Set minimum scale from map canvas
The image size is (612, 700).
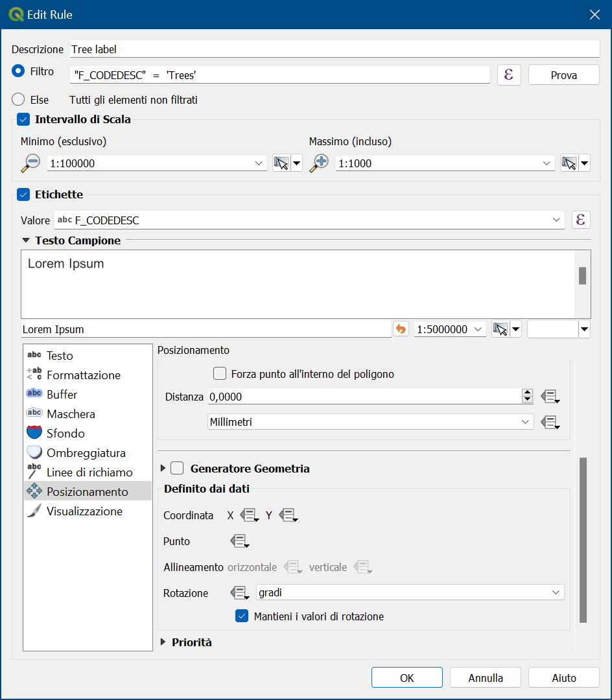pyautogui.click(x=281, y=163)
